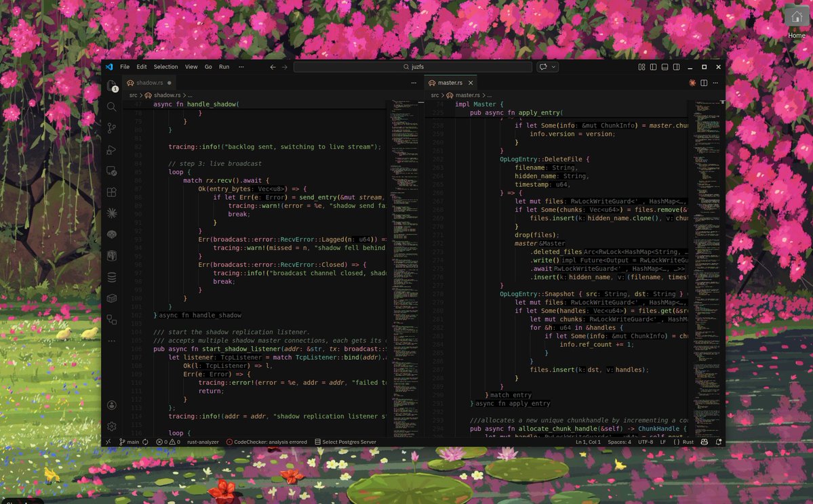Viewport: 813px width, 504px height.
Task: Open remote window button in status bar
Action: click(x=108, y=442)
